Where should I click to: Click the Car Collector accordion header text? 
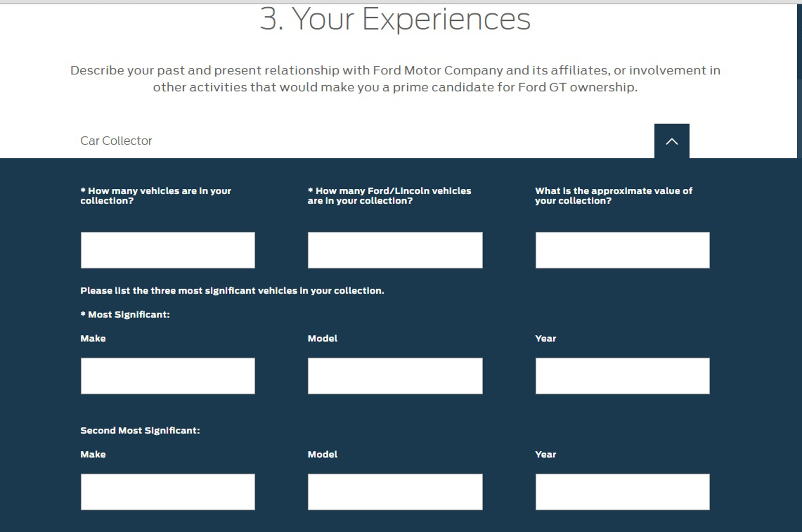[116, 141]
